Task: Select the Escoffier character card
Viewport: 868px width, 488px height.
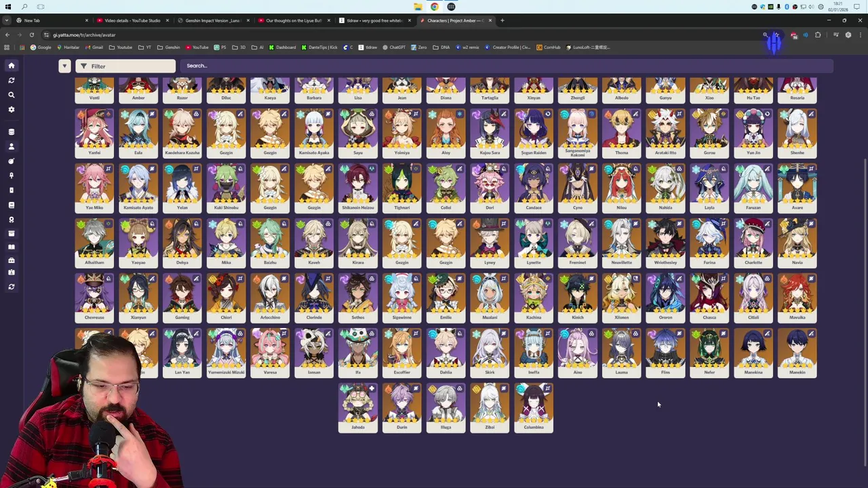Action: tap(402, 352)
